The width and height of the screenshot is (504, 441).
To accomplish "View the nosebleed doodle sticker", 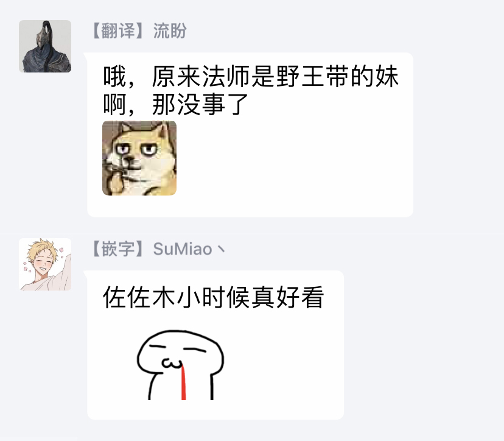I will 180,365.
